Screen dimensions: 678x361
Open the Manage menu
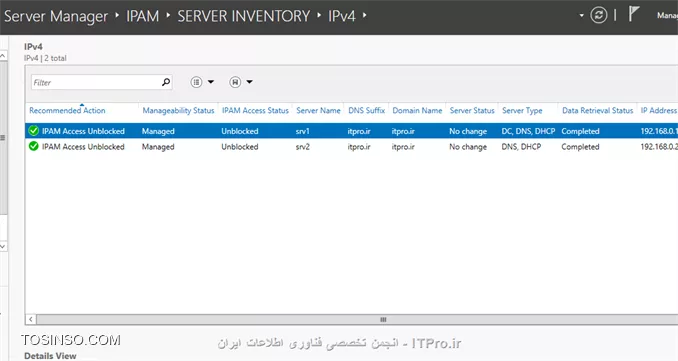pos(667,16)
